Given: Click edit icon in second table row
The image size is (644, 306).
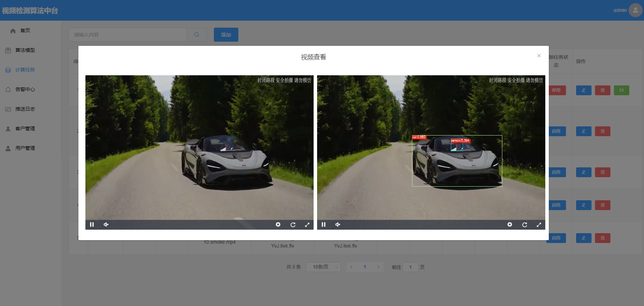Looking at the screenshot, I should (x=584, y=131).
